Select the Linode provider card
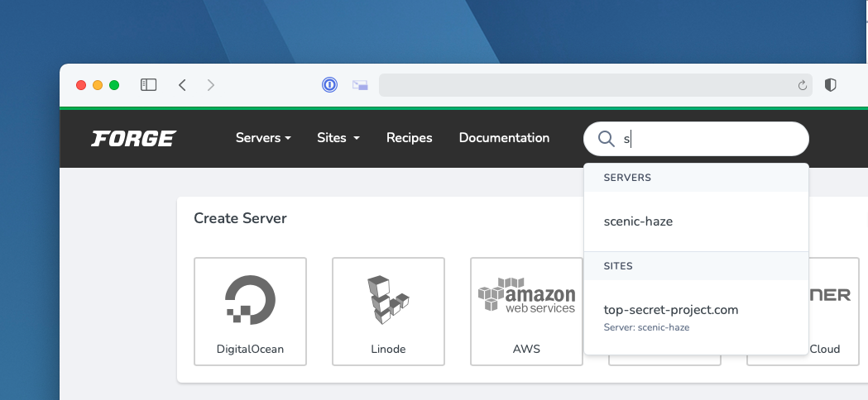868x400 pixels. 388,311
